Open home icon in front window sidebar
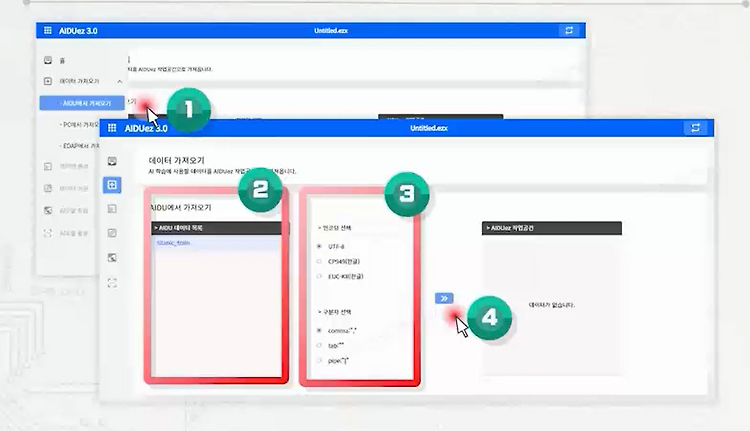Image resolution: width=750 pixels, height=431 pixels. [112, 161]
